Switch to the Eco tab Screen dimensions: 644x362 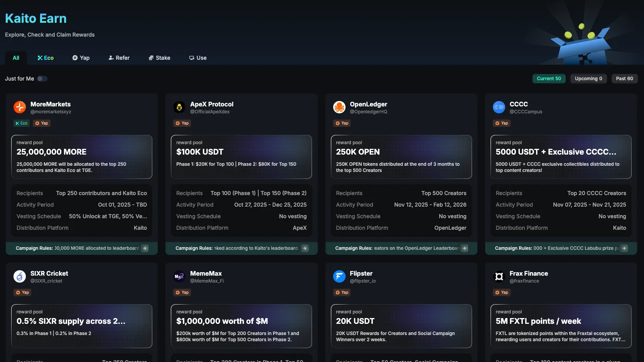tap(46, 58)
